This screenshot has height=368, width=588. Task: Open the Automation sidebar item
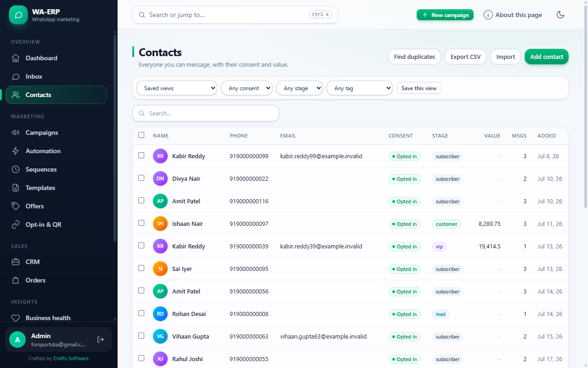pos(56,151)
